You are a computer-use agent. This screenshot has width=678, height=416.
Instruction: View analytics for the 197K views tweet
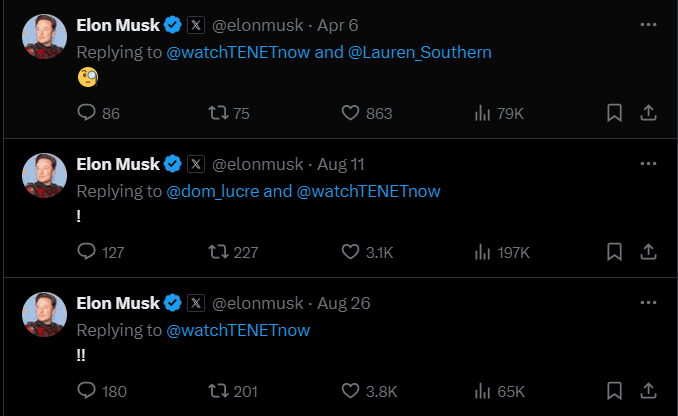[x=482, y=252]
